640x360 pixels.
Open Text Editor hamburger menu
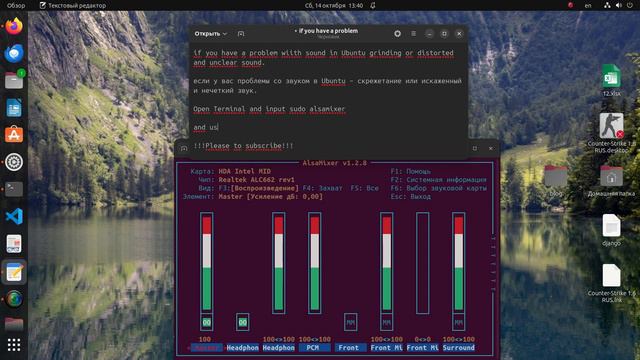pos(413,33)
